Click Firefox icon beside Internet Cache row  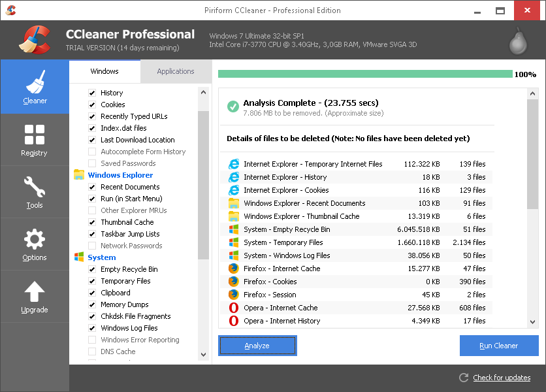[x=234, y=269]
